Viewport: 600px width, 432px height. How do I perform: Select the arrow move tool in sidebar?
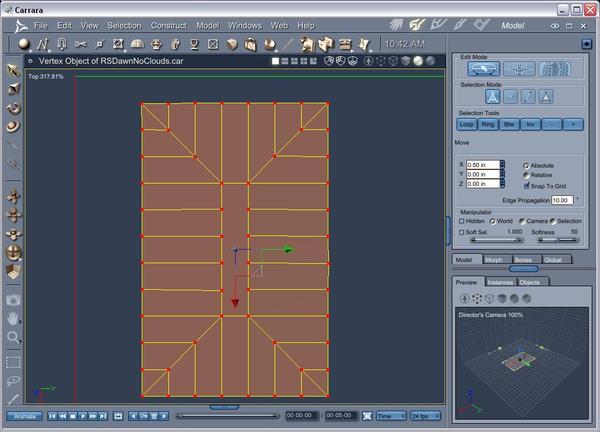(13, 70)
